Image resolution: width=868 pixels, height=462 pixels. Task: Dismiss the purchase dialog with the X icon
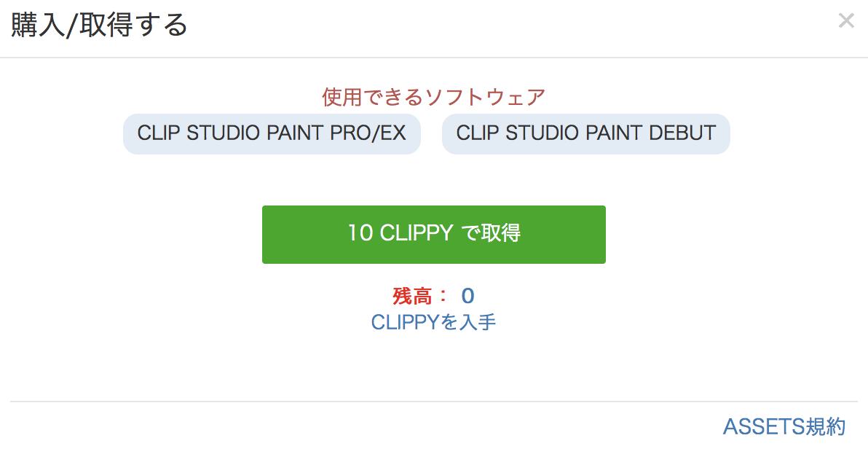pos(845,21)
